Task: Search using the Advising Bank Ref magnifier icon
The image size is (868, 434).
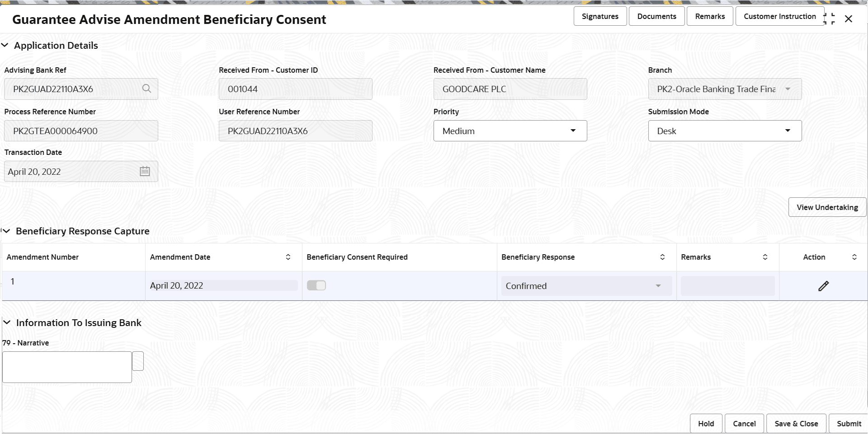Action: coord(146,89)
